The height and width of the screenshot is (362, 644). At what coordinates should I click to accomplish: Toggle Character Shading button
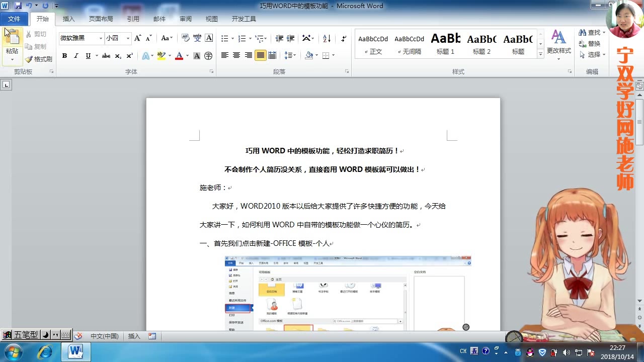click(197, 56)
